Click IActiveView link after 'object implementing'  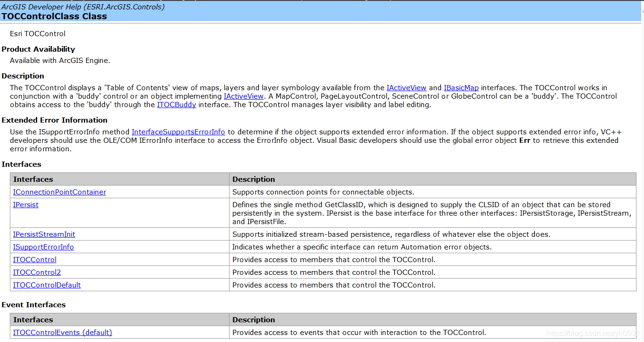pyautogui.click(x=243, y=96)
